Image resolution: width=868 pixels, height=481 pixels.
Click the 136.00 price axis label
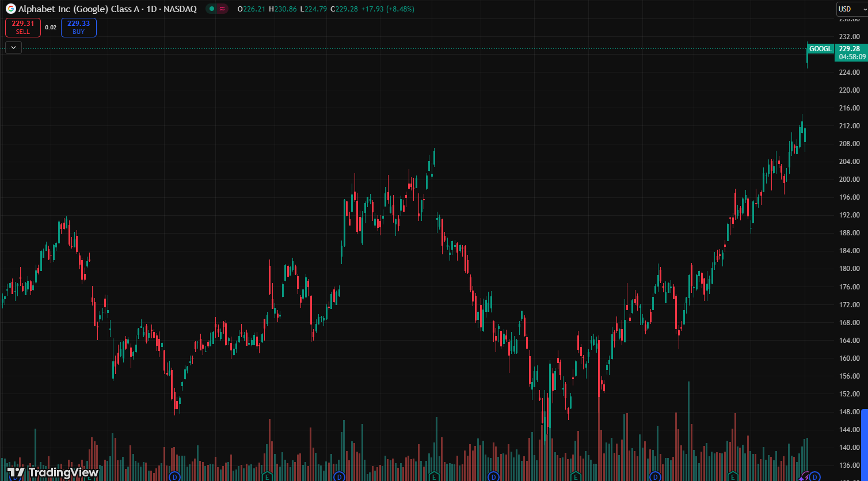849,465
